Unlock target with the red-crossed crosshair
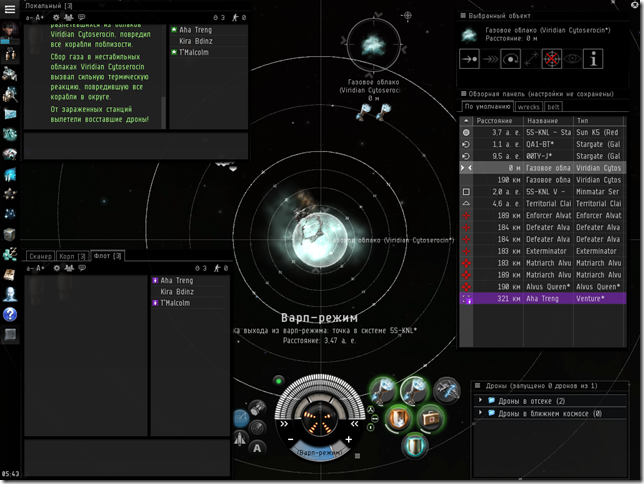 (552, 59)
